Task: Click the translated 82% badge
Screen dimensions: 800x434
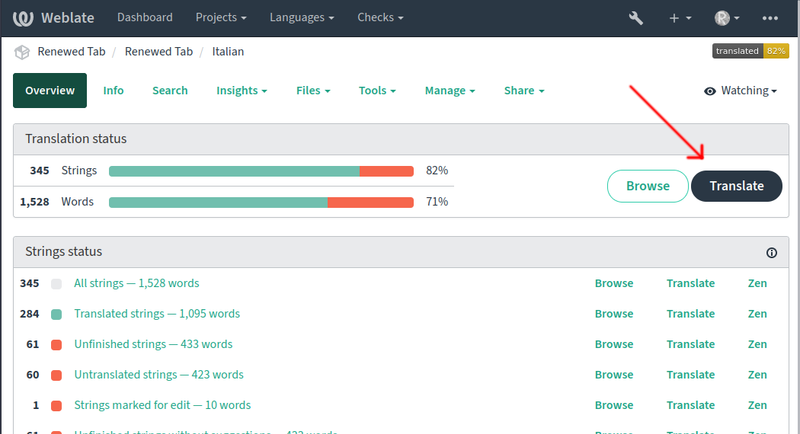Action: (751, 51)
